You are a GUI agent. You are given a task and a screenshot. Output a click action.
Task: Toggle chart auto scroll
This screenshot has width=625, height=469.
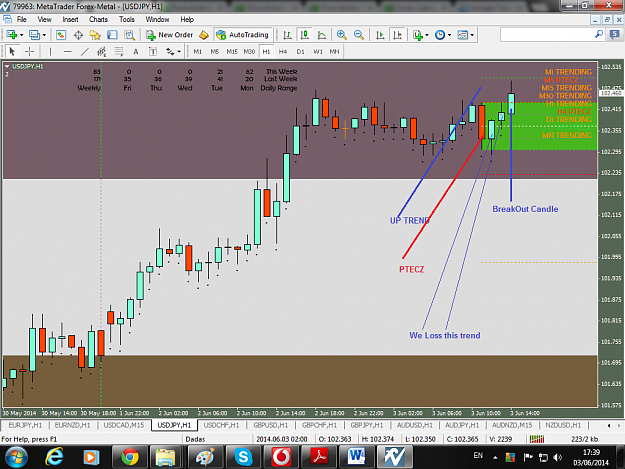[380, 35]
